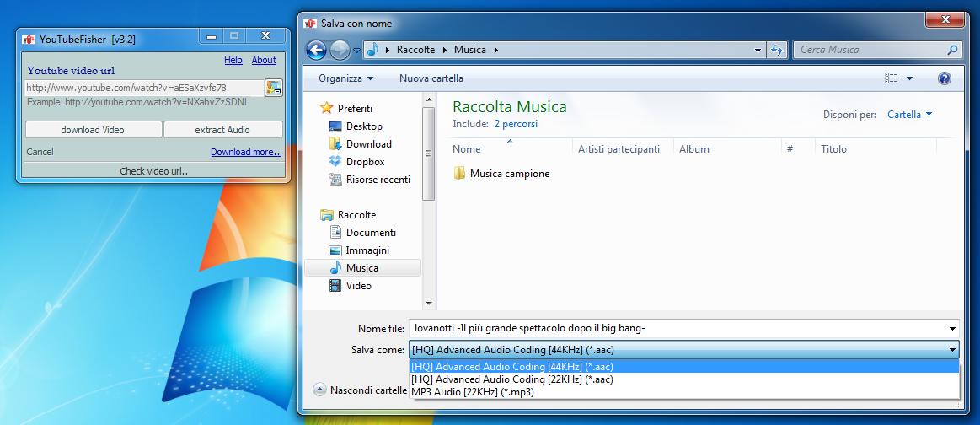
Task: Open the recent pages dropdown arrow
Action: click(356, 50)
